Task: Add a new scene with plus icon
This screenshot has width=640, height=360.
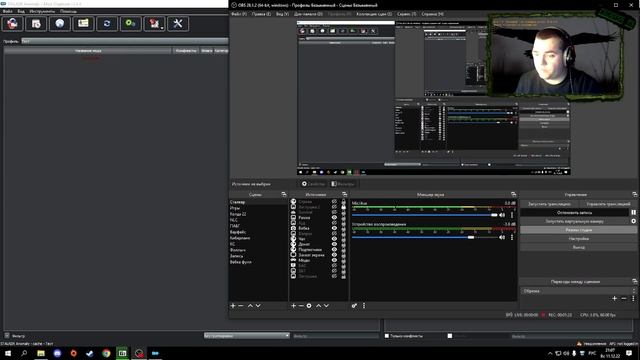Action: [x=233, y=306]
